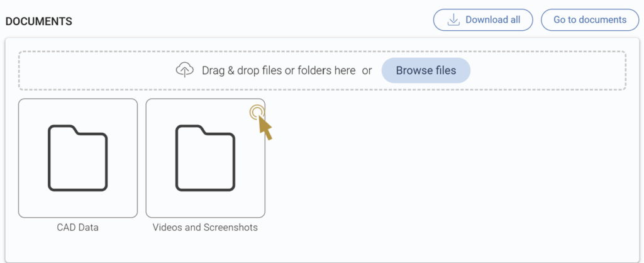644x263 pixels.
Task: Click the circular marker on Videos and Screenshots tile
Action: [x=257, y=112]
